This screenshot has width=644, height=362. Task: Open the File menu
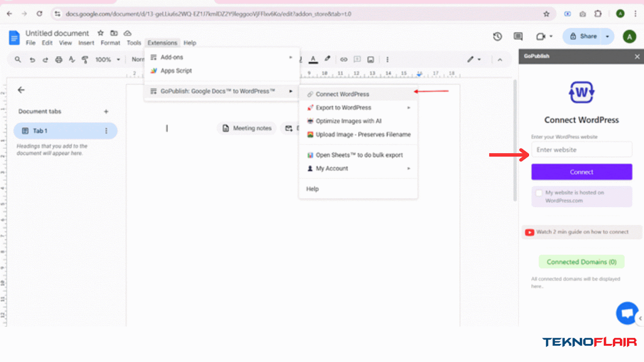click(31, 43)
